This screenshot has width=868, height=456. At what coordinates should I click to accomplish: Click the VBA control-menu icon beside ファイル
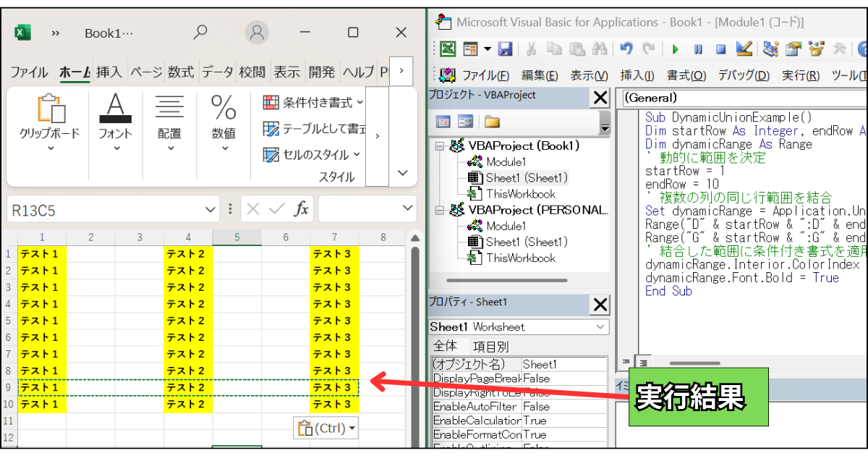tap(448, 75)
